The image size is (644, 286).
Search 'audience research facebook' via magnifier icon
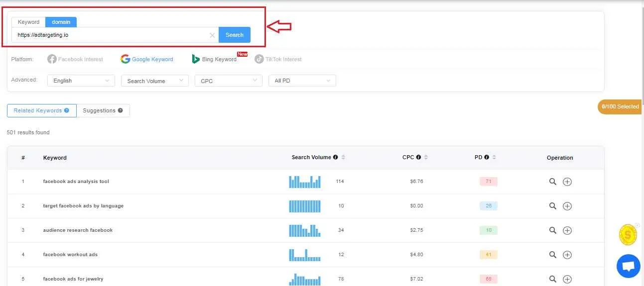tap(552, 230)
